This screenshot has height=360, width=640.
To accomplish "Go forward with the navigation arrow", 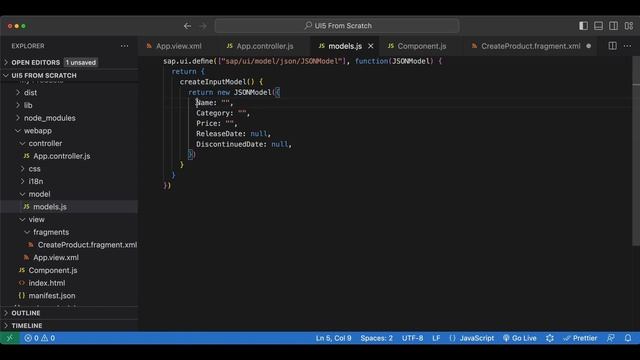I will click(203, 26).
